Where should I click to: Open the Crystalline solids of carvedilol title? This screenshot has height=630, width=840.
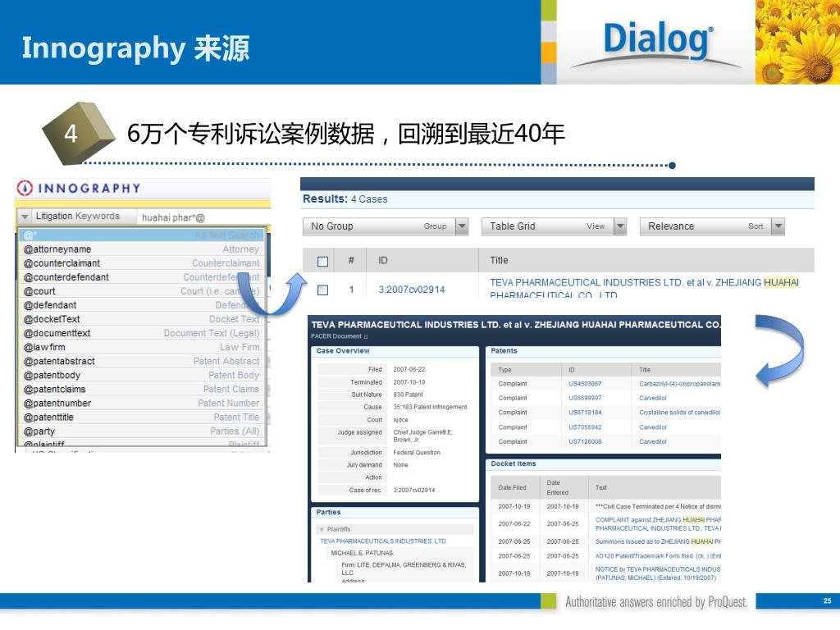pyautogui.click(x=679, y=413)
